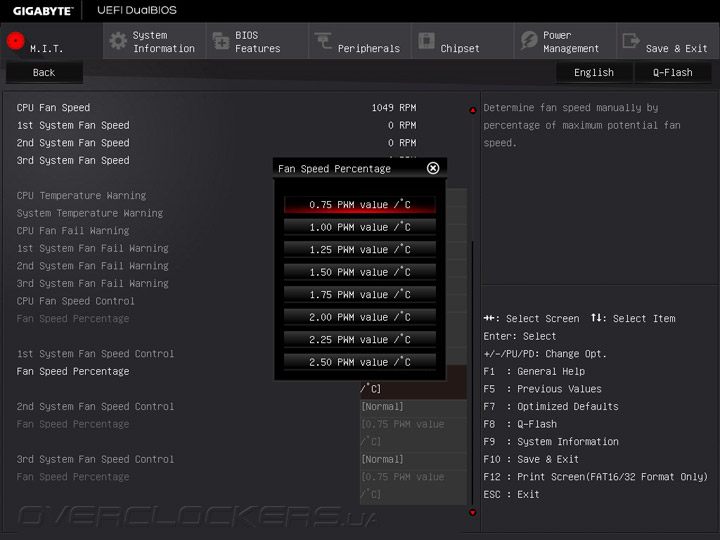Click the F5 Previous Values hint
The height and width of the screenshot is (540, 720).
coord(542,389)
